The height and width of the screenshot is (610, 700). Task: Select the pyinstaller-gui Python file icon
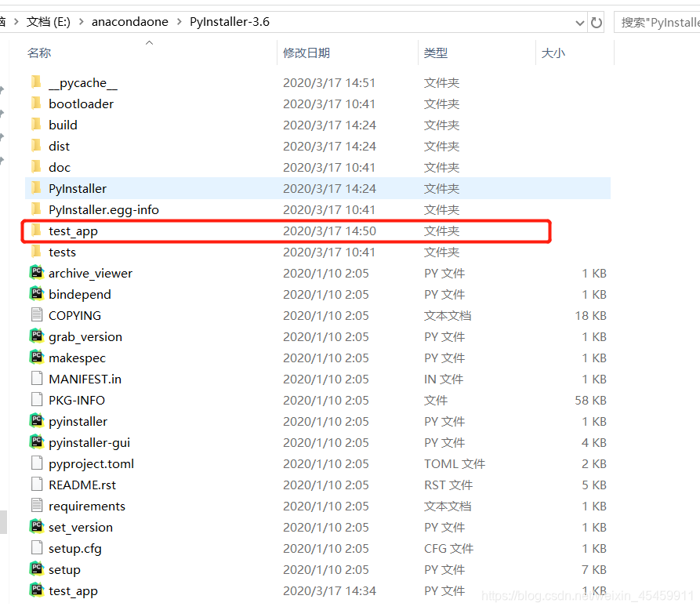pyautogui.click(x=37, y=442)
